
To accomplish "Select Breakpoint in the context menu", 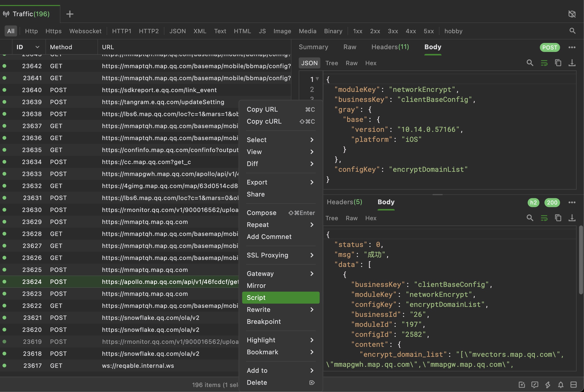I will [x=281, y=322].
